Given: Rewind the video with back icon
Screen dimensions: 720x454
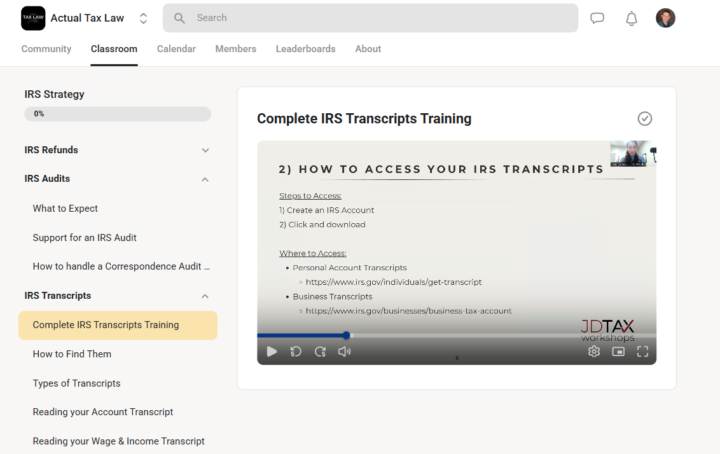Looking at the screenshot, I should coord(296,352).
